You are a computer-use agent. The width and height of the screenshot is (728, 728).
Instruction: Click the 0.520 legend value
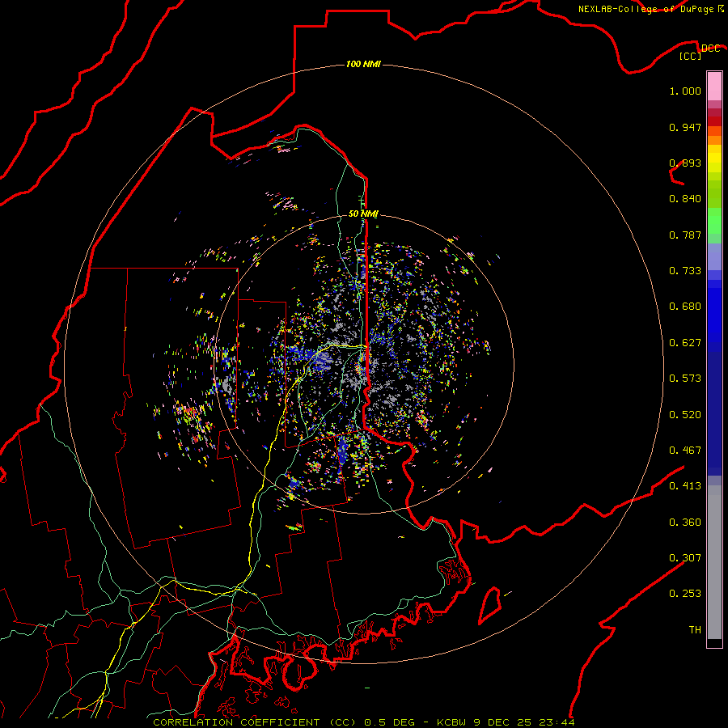click(x=685, y=415)
